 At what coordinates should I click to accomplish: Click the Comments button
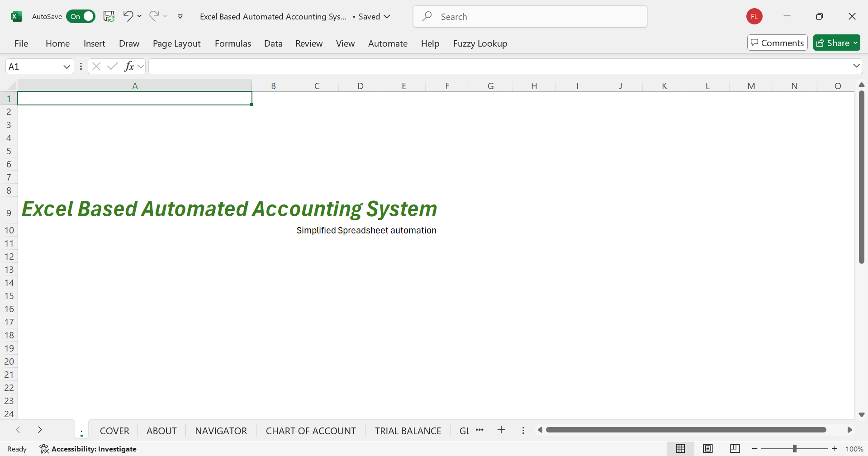(x=777, y=43)
